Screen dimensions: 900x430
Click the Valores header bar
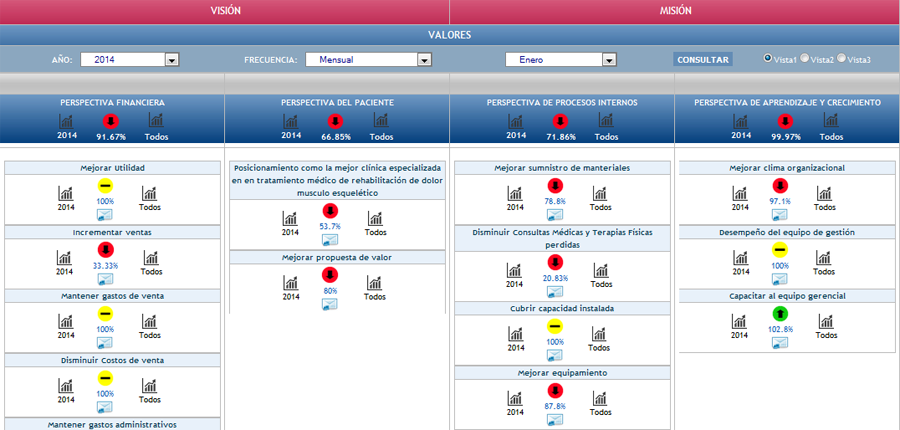click(x=450, y=35)
